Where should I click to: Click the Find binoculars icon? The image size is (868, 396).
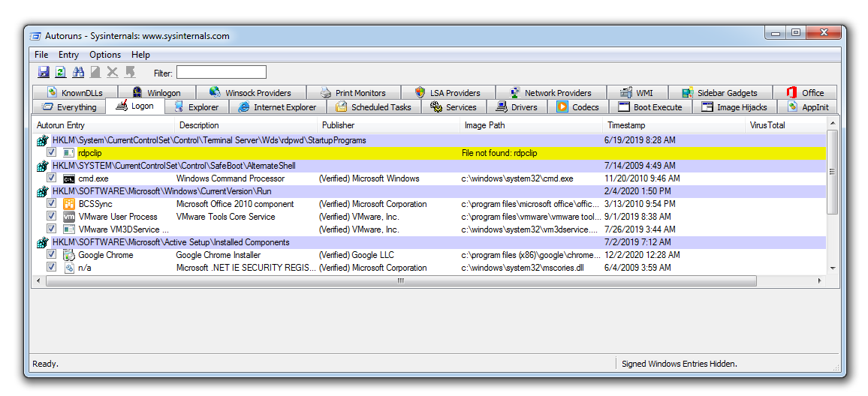(78, 72)
